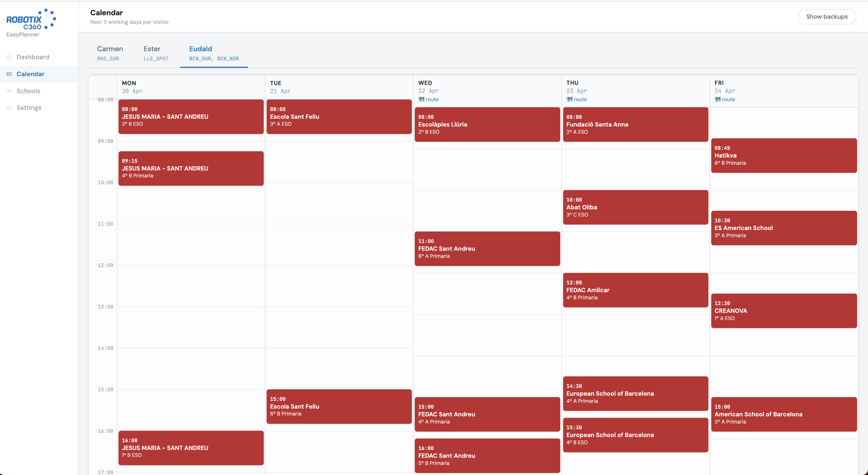The height and width of the screenshot is (475, 868).
Task: Open the Schools section
Action: (x=28, y=91)
